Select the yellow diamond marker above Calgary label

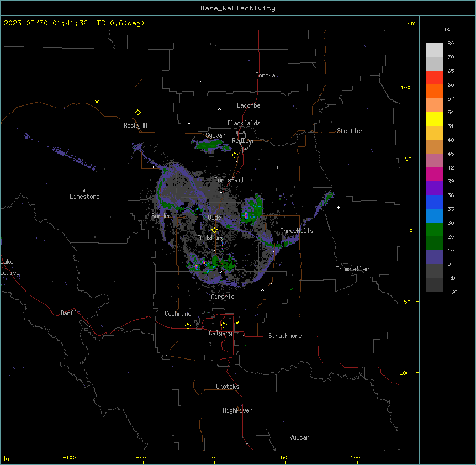click(x=224, y=325)
